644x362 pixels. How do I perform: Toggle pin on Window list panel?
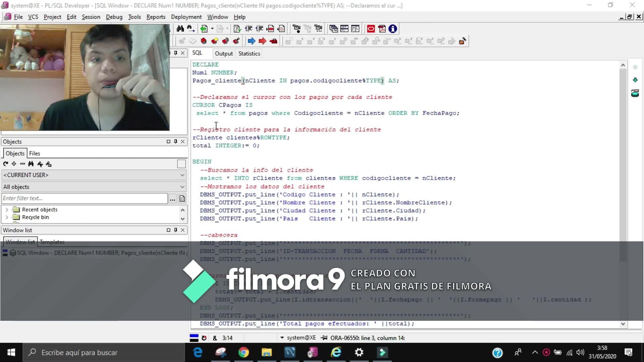point(175,230)
